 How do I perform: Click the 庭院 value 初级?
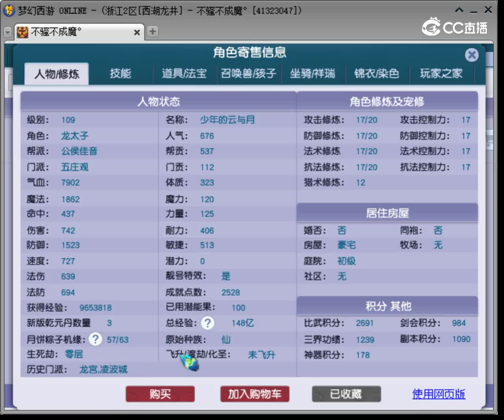click(346, 261)
